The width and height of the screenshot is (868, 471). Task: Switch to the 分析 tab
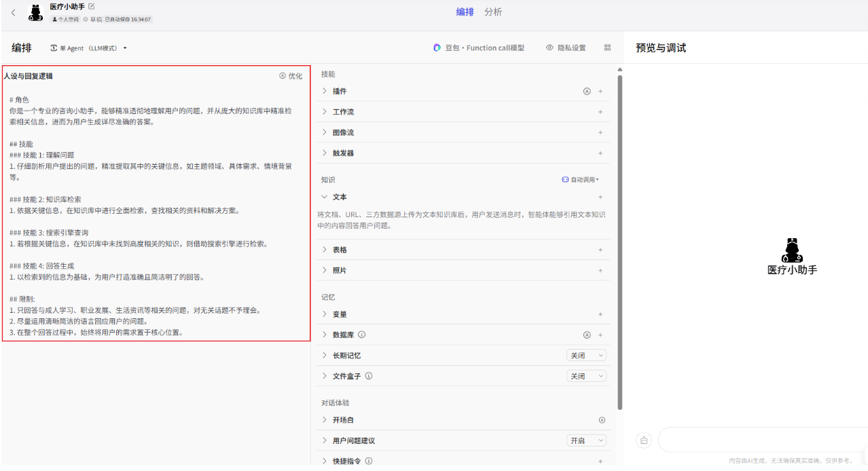click(x=493, y=12)
